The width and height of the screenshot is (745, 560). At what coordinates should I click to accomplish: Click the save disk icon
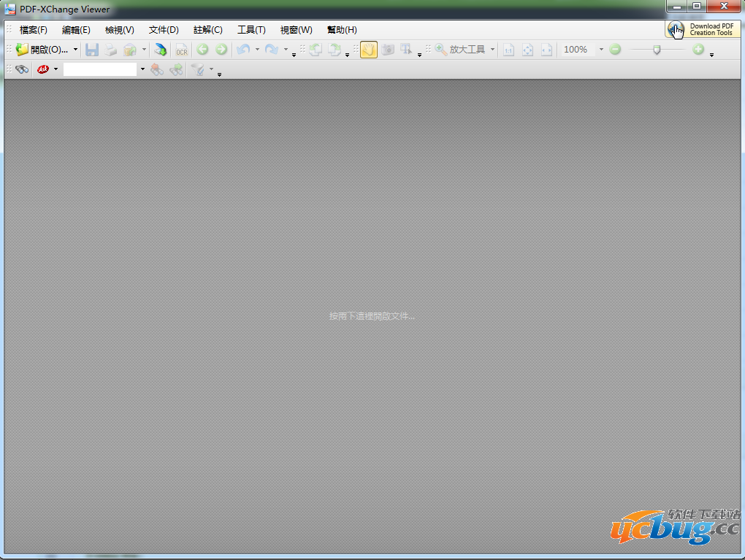92,50
